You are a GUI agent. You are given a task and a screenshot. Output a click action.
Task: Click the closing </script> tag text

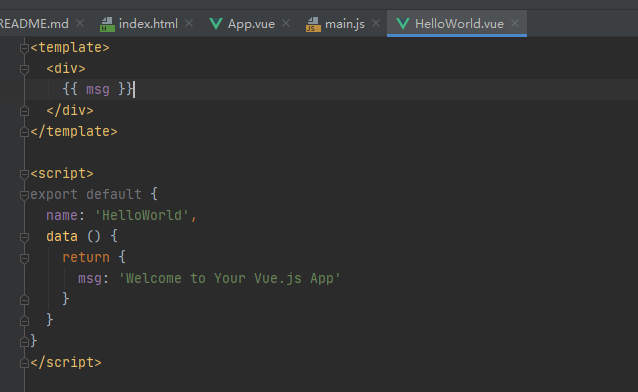point(66,362)
